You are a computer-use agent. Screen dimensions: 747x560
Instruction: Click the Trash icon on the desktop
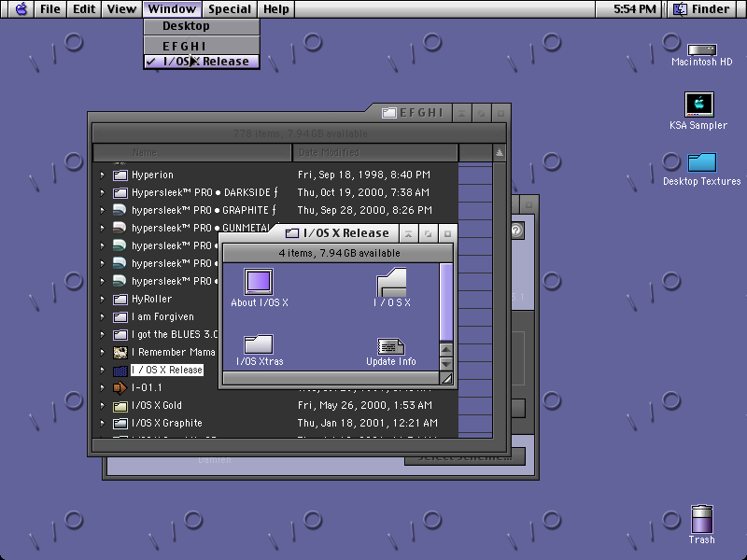pos(702,519)
